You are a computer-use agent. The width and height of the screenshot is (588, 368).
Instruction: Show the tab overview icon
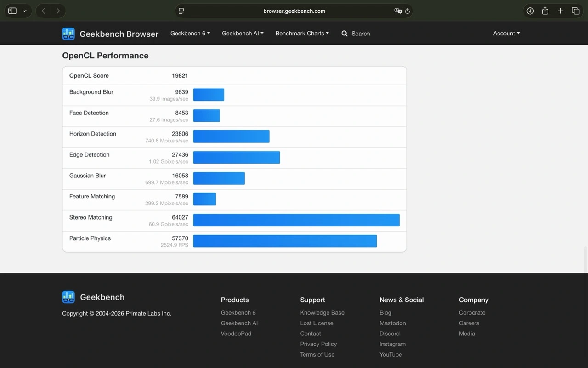pos(576,11)
